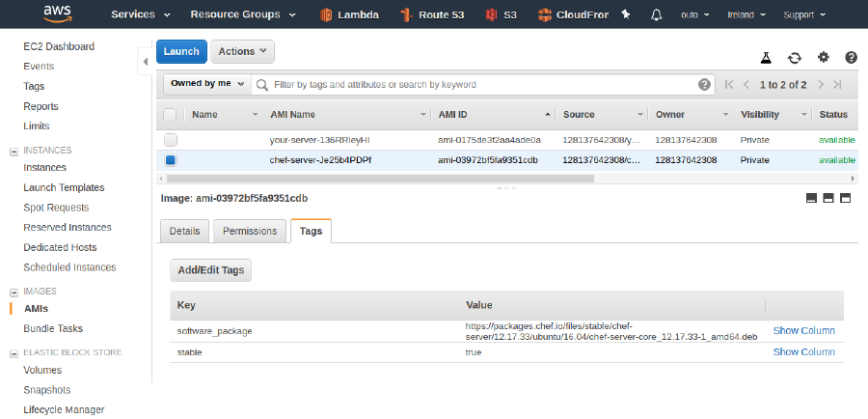Click the Launch button
Screen dimensions: 868x419
click(x=181, y=51)
